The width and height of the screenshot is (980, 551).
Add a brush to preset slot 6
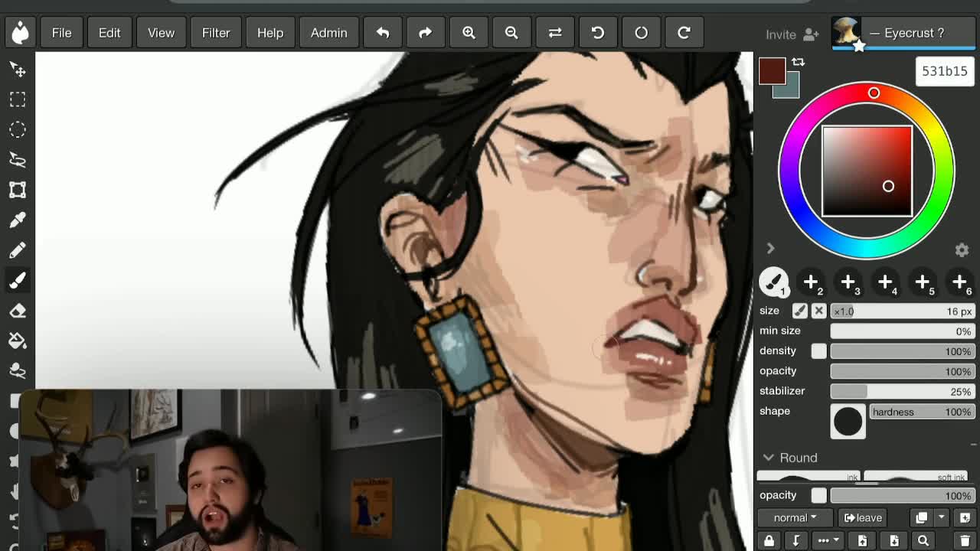coord(959,282)
